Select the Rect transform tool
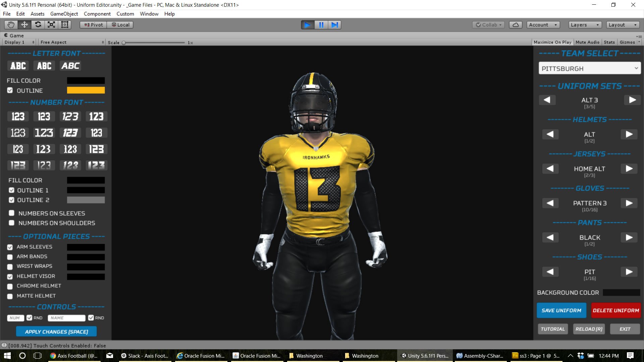The height and width of the screenshot is (362, 644). (65, 25)
